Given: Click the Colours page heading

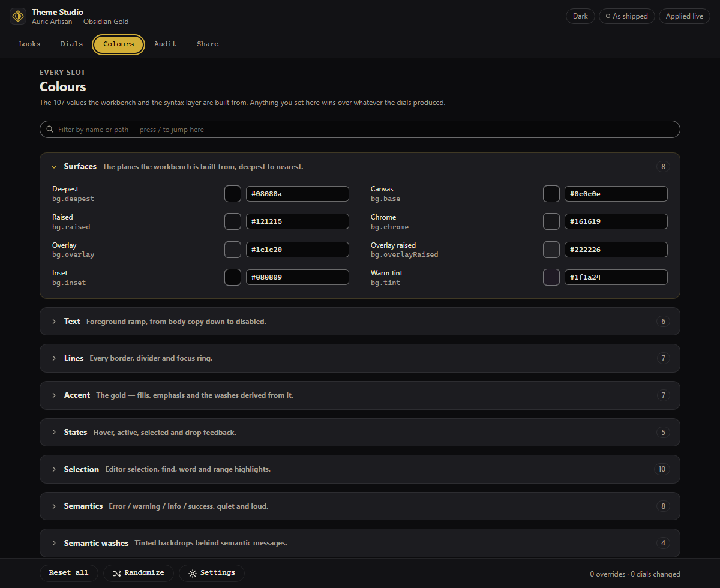Looking at the screenshot, I should [63, 87].
